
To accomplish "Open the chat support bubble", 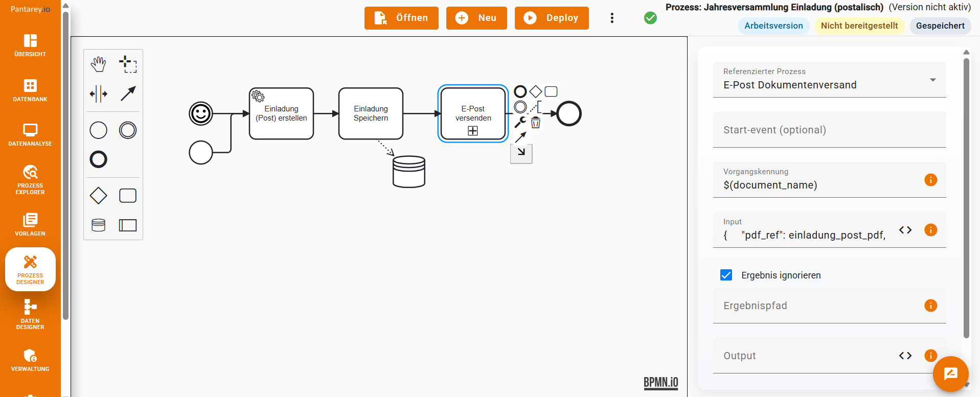I will pos(950,374).
